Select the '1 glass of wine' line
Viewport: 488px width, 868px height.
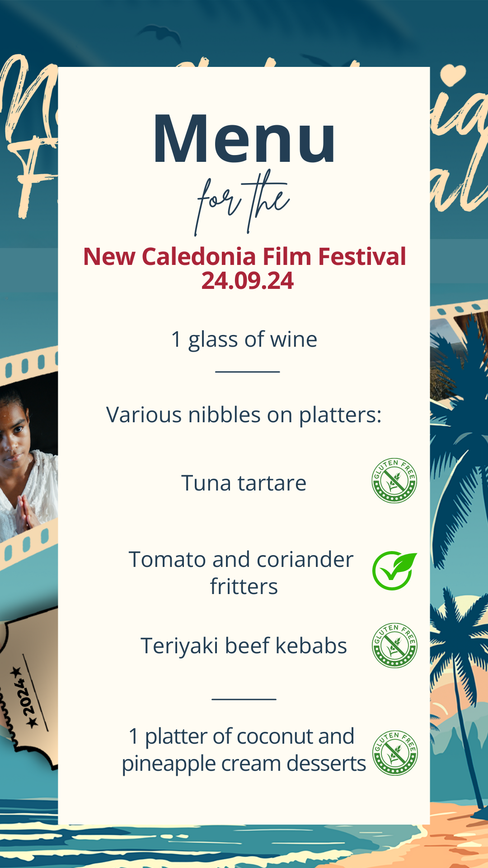tap(244, 339)
